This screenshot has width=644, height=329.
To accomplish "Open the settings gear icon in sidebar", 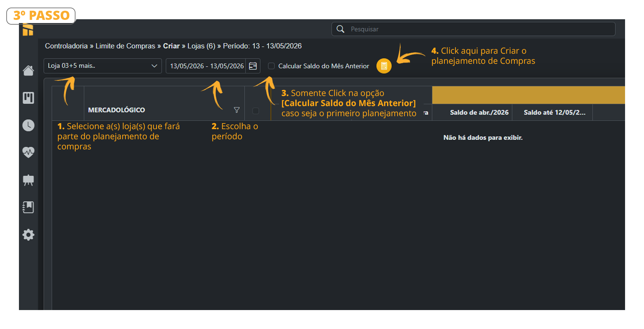I will [28, 235].
